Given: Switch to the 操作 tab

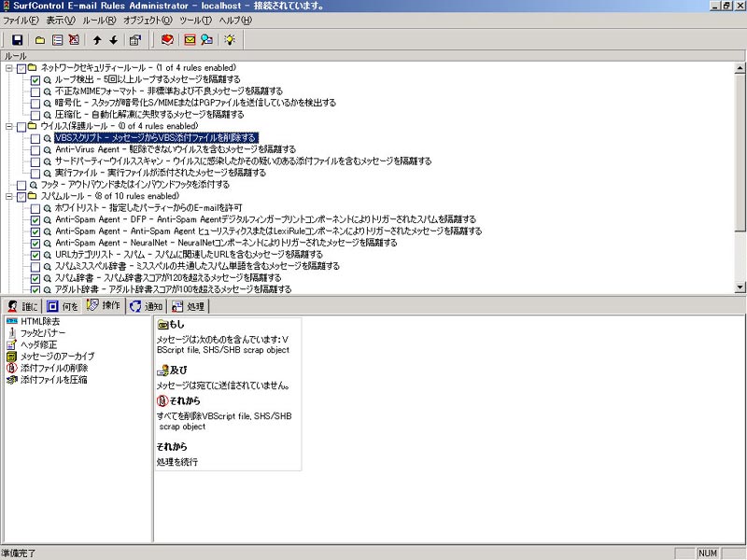Looking at the screenshot, I should [105, 305].
